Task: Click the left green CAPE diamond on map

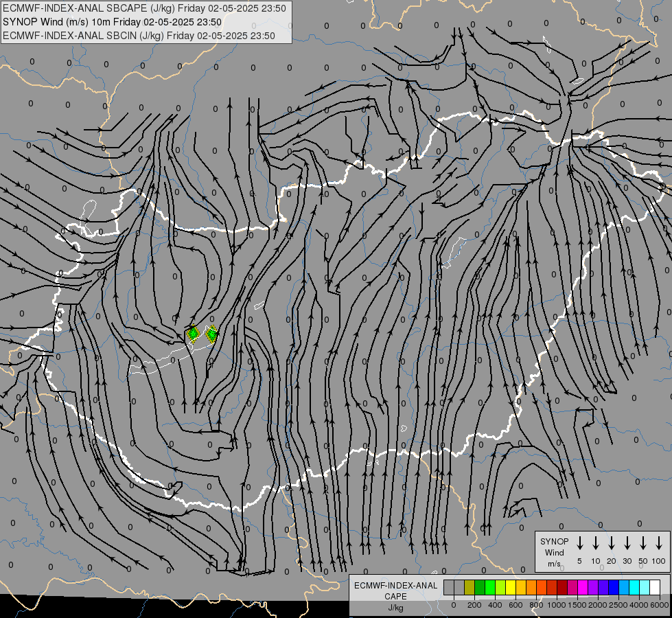Action: (194, 334)
